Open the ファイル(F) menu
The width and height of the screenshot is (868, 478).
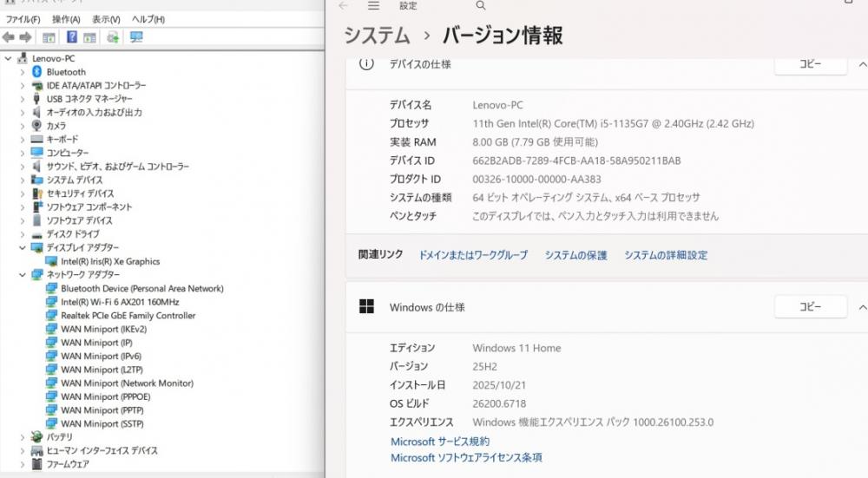click(x=23, y=19)
